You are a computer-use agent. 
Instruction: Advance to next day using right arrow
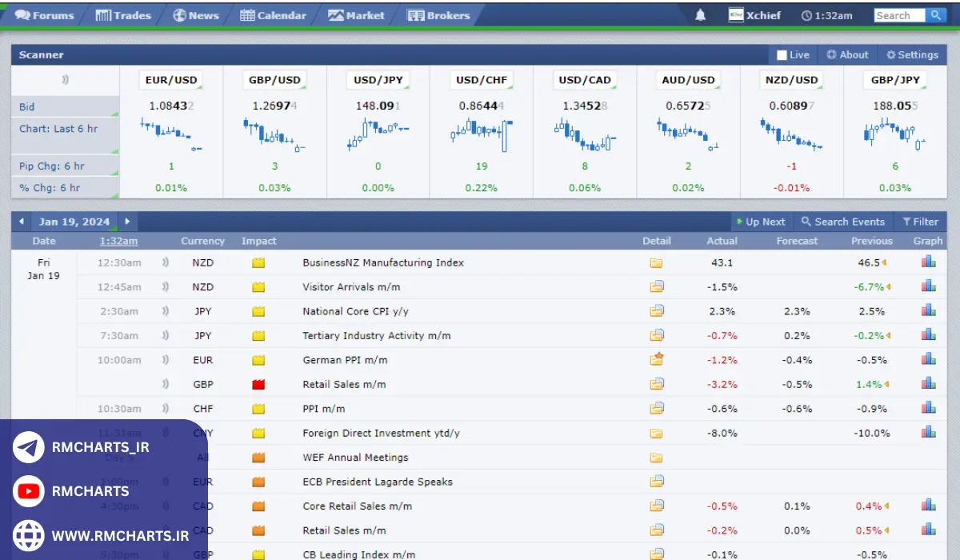tap(126, 222)
